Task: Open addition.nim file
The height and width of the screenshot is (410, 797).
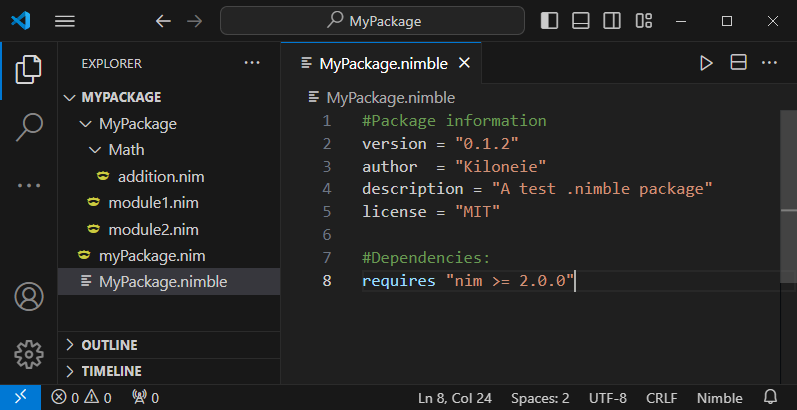Action: pos(169,177)
